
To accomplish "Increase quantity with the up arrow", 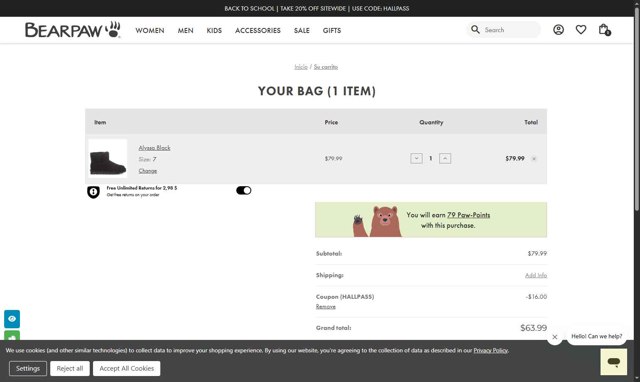I will (x=445, y=158).
